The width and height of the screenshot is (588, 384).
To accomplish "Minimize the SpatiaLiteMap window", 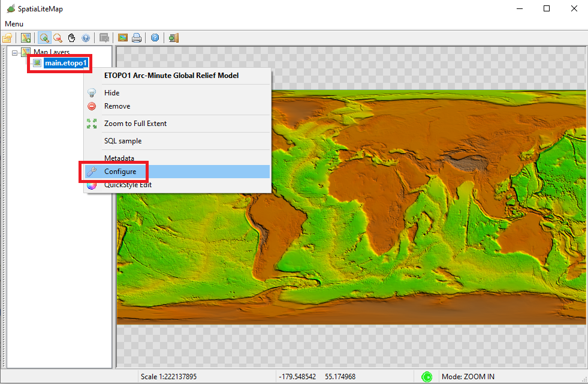I will click(520, 8).
